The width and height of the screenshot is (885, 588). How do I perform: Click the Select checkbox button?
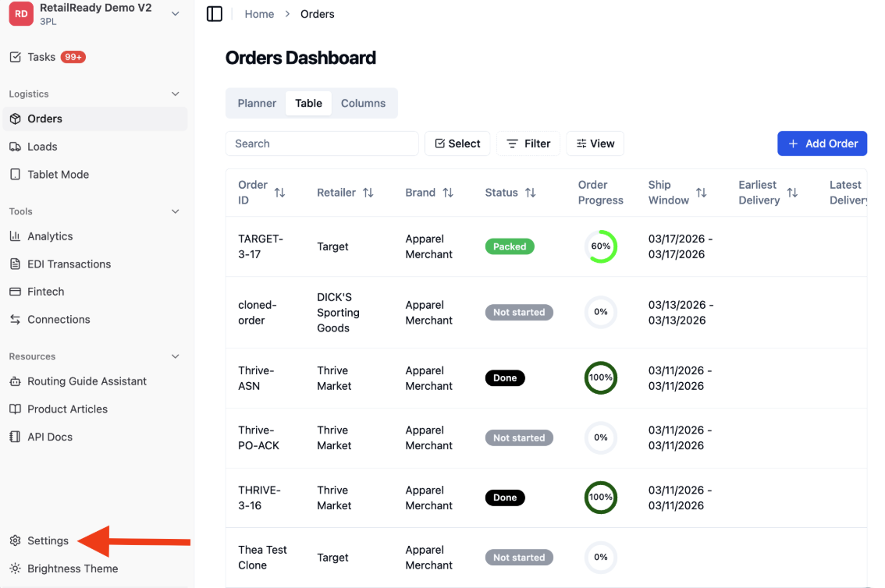457,143
